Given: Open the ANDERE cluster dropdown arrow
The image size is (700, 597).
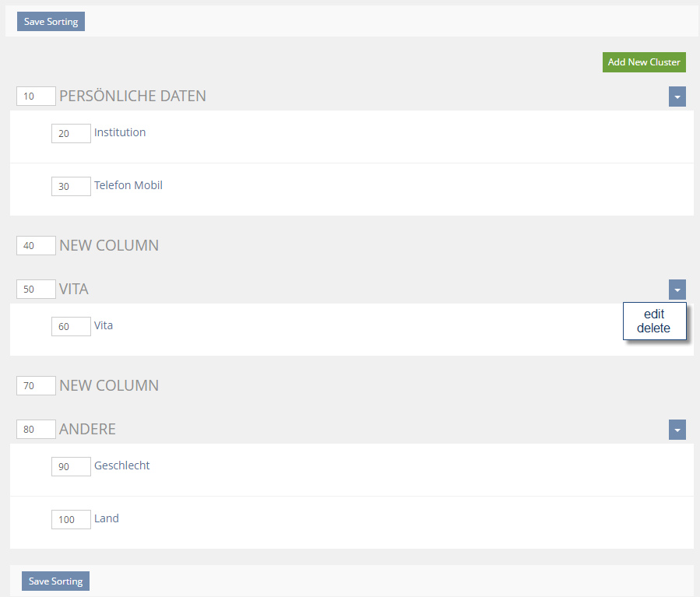Looking at the screenshot, I should point(677,430).
